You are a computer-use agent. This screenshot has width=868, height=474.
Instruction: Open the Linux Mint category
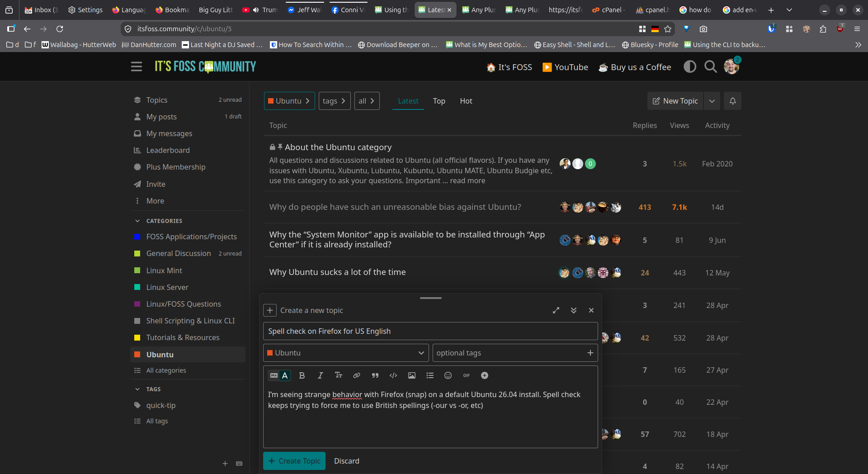(x=164, y=270)
